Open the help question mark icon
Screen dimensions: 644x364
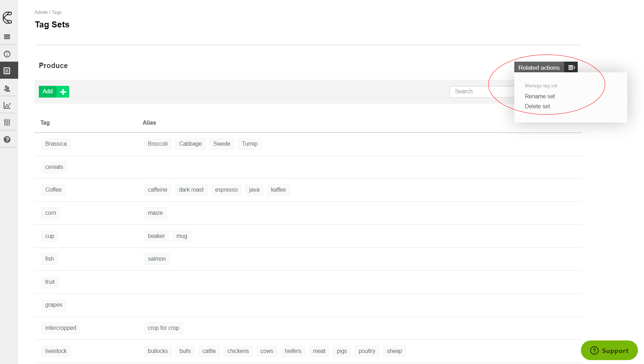(7, 140)
